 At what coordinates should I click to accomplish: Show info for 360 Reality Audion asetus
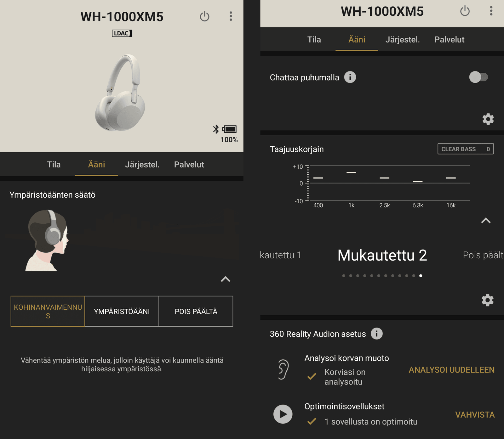377,334
